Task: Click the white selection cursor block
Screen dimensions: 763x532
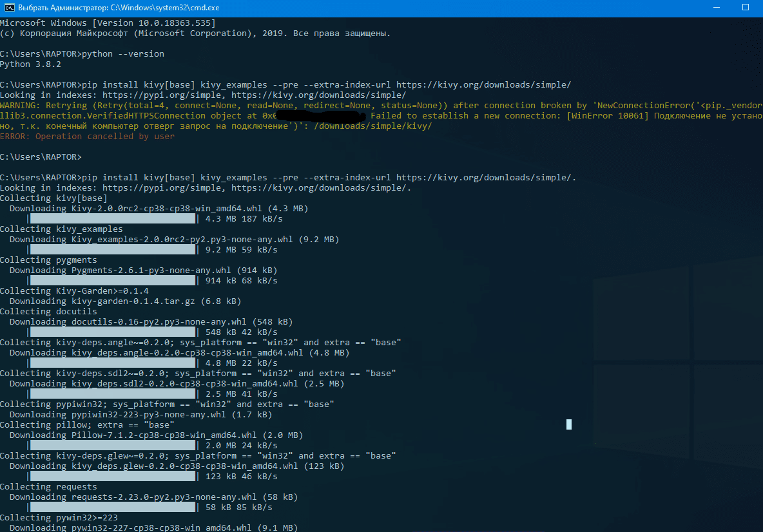Action: click(x=569, y=424)
